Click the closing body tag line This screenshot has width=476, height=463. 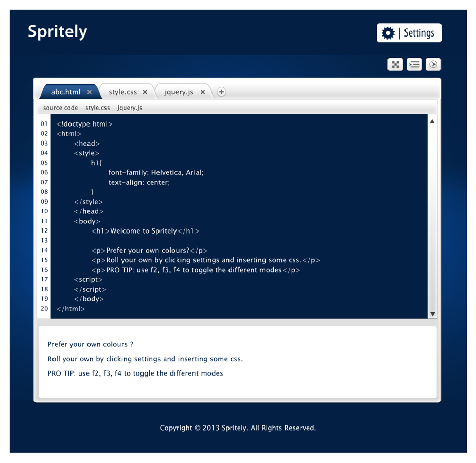tap(89, 299)
